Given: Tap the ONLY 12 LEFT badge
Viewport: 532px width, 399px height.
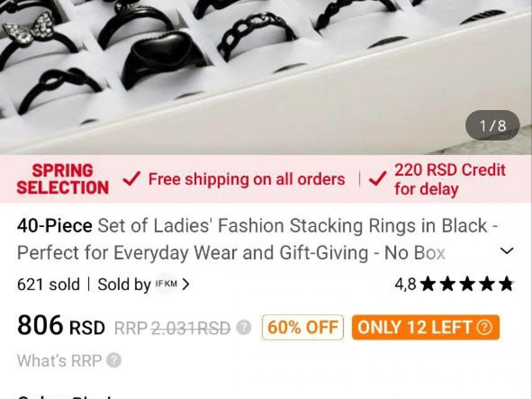Looking at the screenshot, I should (x=426, y=327).
